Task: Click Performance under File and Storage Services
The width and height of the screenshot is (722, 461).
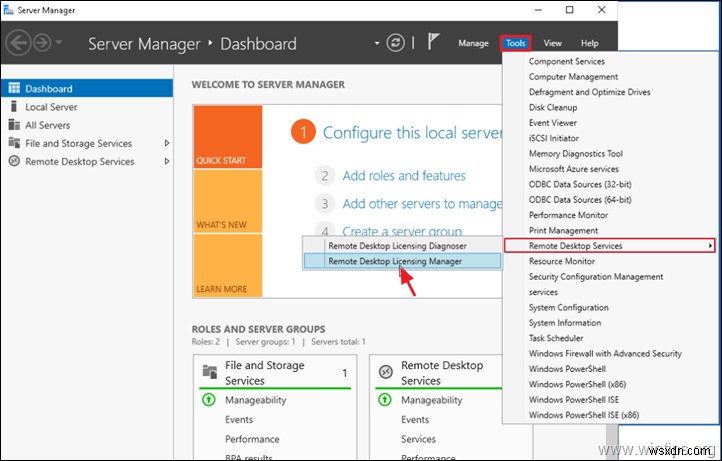Action: [252, 439]
